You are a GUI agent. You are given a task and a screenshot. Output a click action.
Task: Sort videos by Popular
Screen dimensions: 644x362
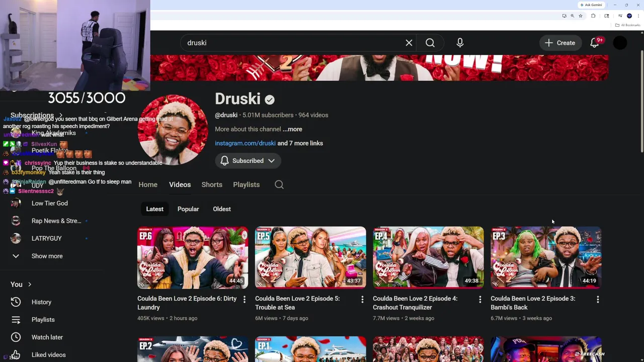coord(188,209)
